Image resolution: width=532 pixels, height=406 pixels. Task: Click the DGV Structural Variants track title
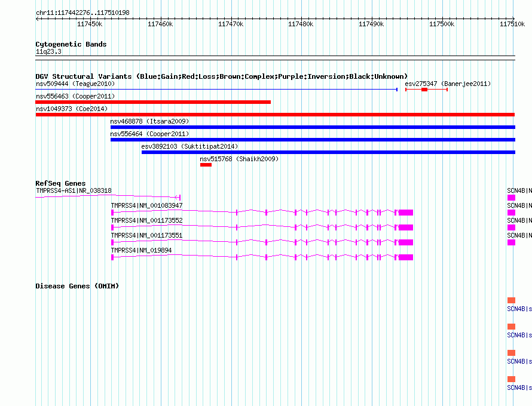[x=221, y=76]
